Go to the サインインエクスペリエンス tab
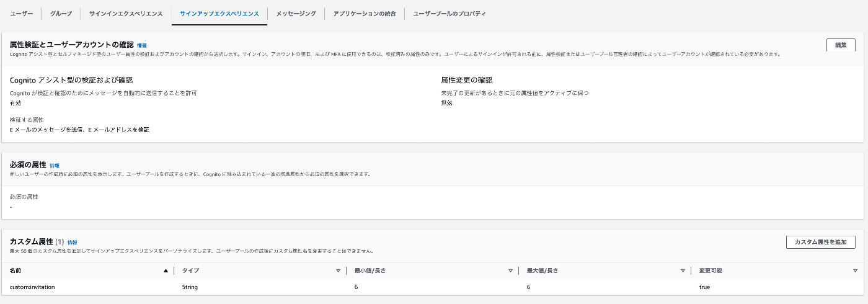The height and width of the screenshot is (304, 868). tap(126, 13)
